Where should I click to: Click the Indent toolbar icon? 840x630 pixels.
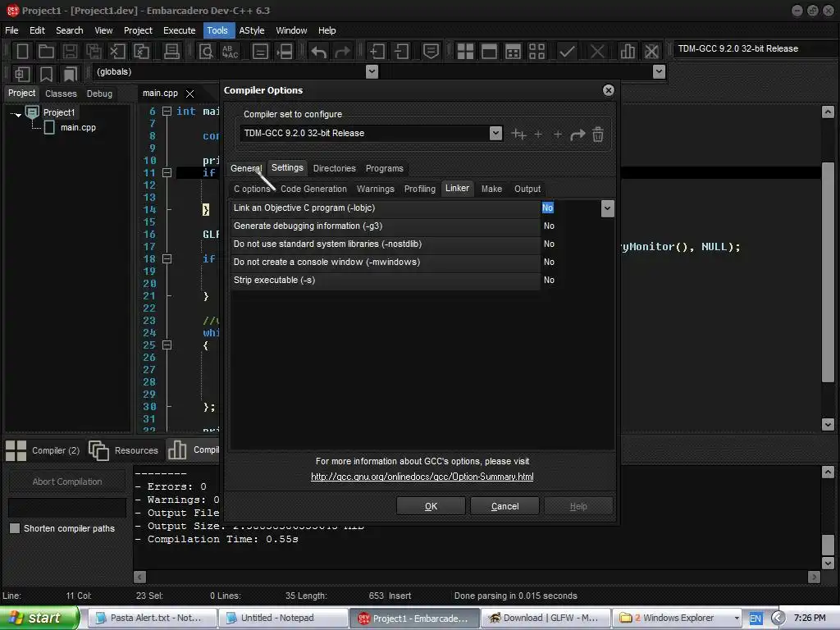click(377, 52)
